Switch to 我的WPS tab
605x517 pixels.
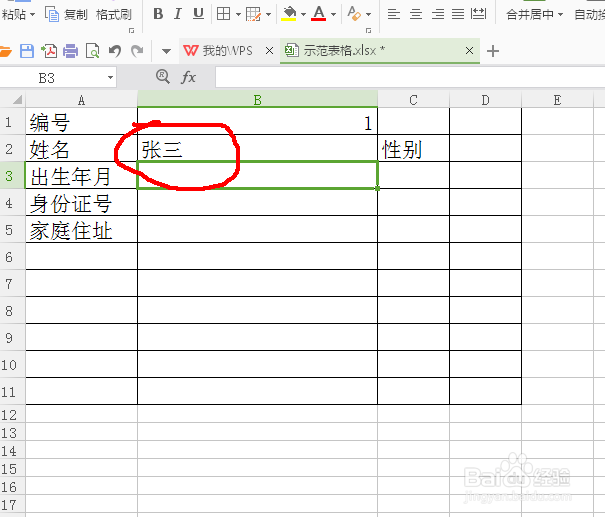tap(218, 51)
